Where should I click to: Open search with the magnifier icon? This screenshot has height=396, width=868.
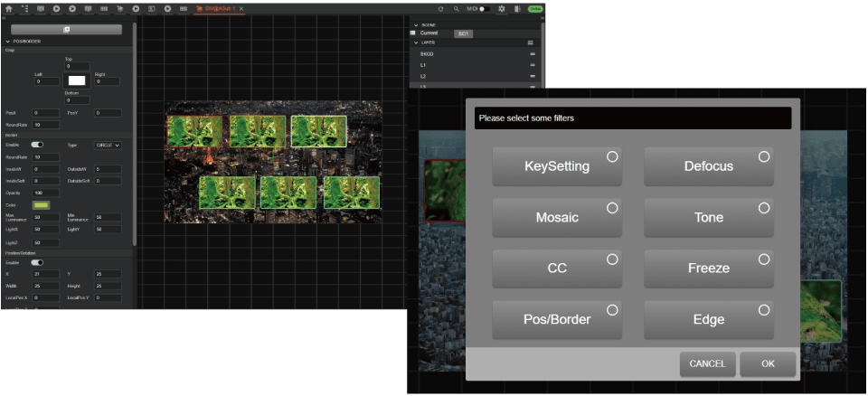point(458,8)
